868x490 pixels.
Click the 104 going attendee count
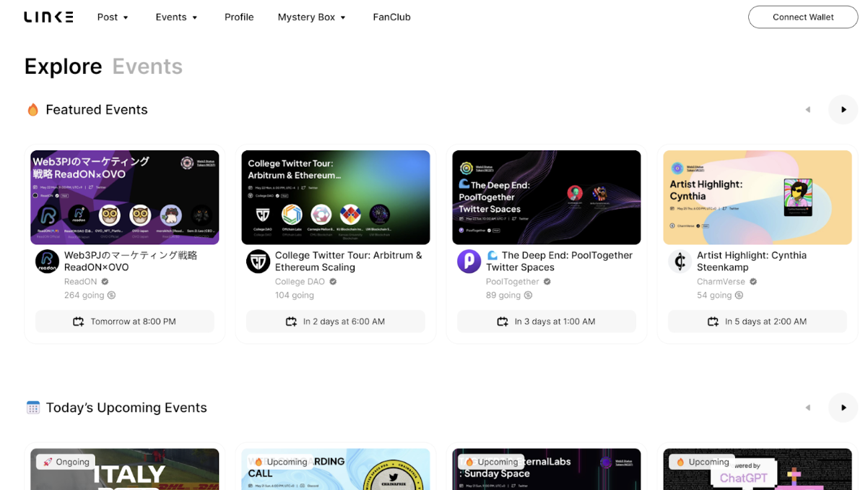tap(295, 295)
